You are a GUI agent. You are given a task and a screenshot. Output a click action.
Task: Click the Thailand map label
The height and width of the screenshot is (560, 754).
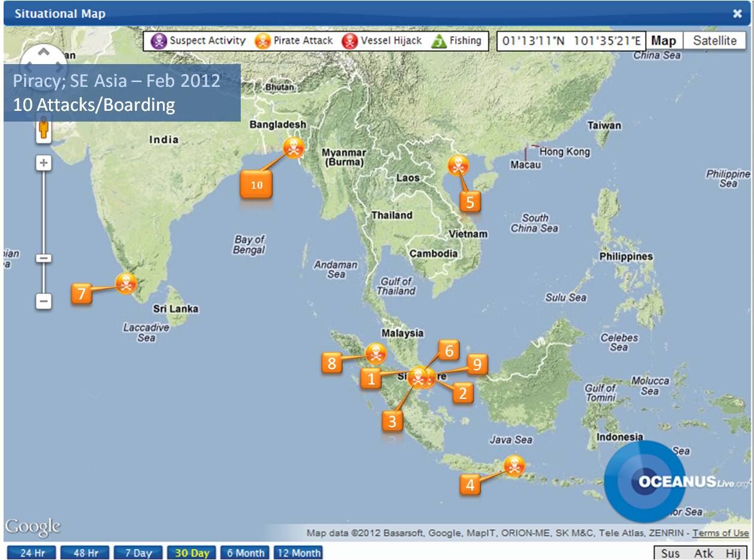pos(392,215)
